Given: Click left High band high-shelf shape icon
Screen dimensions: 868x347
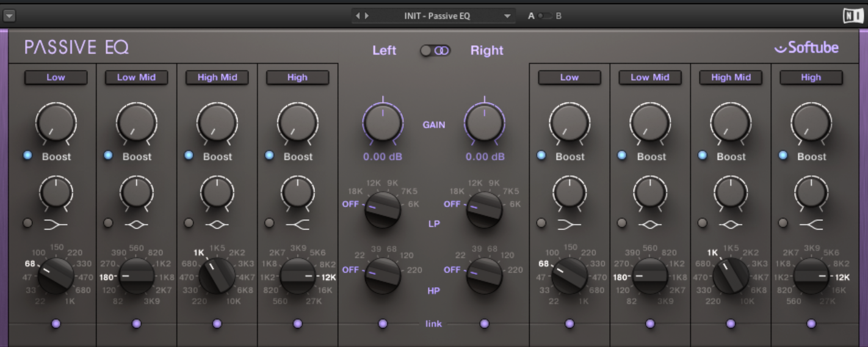Looking at the screenshot, I should coord(297,225).
